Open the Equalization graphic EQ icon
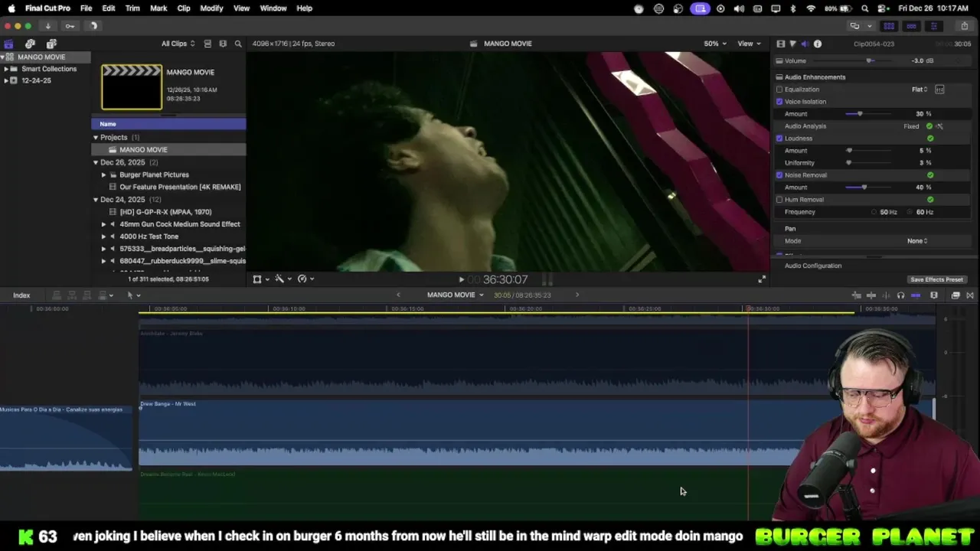980x551 pixels. click(x=939, y=90)
